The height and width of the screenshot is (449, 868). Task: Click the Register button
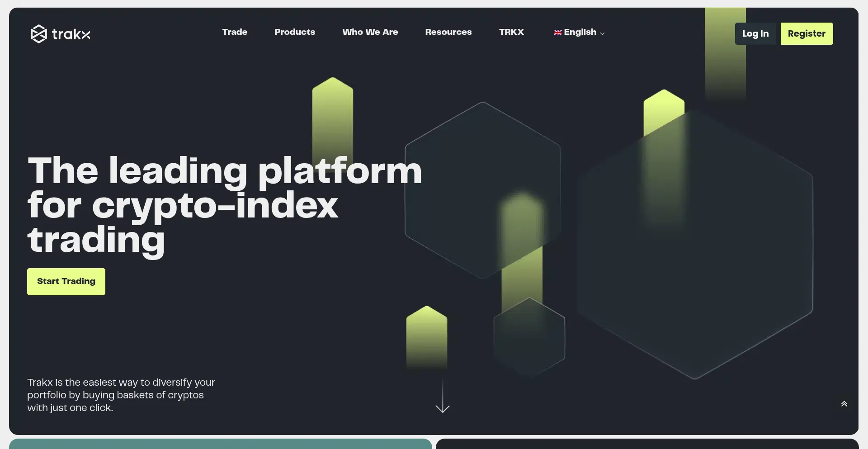pyautogui.click(x=807, y=33)
